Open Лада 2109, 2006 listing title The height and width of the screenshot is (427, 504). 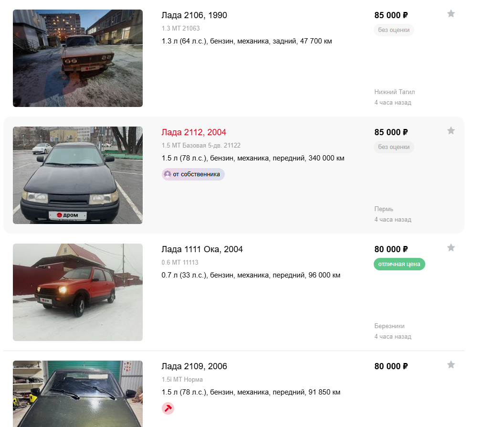click(194, 366)
